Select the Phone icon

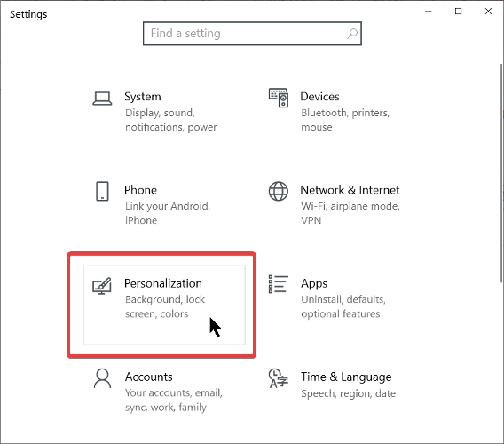point(102,191)
